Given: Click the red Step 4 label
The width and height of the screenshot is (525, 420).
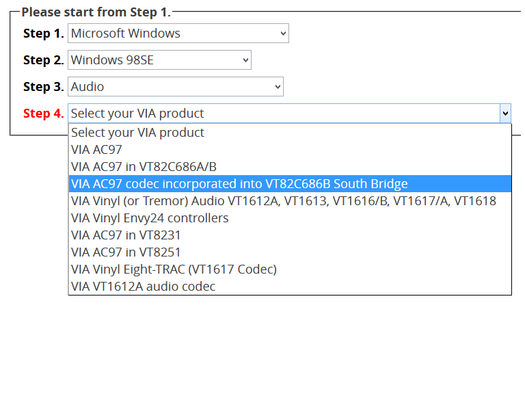Looking at the screenshot, I should tap(43, 114).
